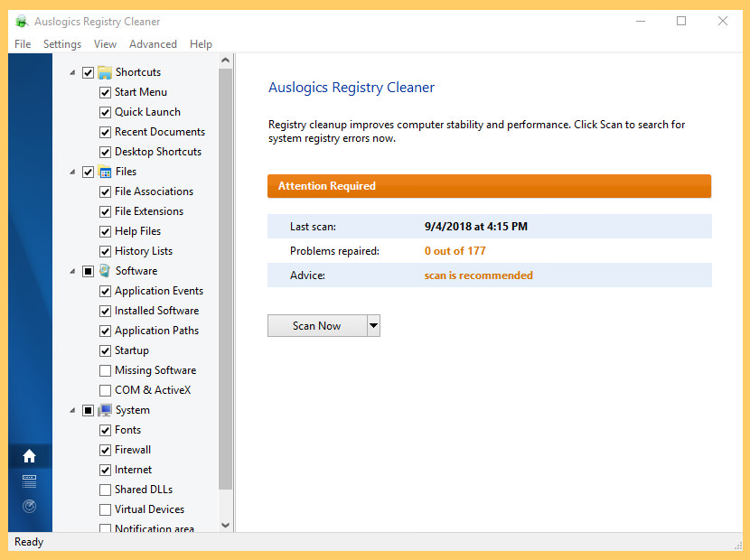
Task: Open the File menu
Action: [x=23, y=44]
